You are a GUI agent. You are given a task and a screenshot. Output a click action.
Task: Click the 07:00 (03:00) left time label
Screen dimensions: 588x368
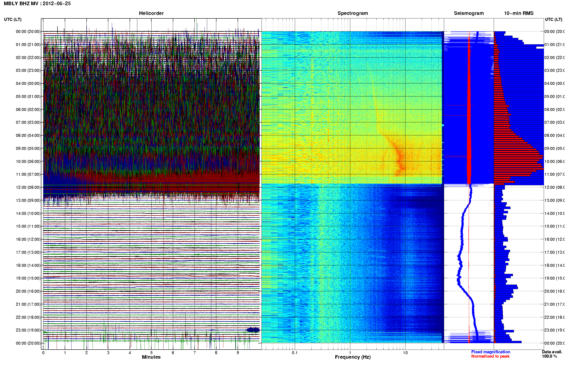coord(28,122)
